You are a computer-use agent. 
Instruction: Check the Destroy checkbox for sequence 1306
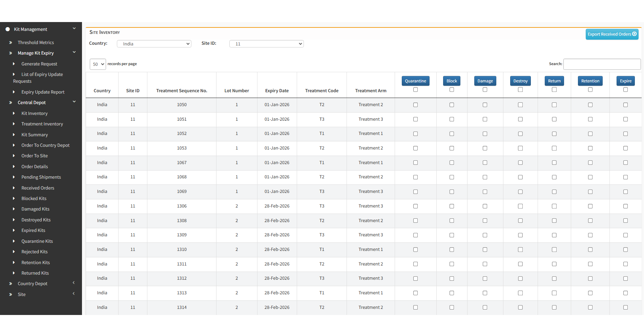coord(520,206)
